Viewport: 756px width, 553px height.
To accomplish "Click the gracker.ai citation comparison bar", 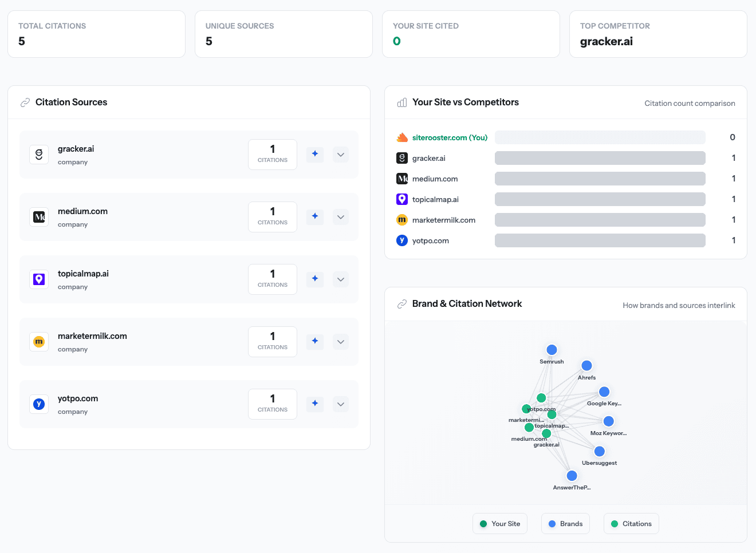I will point(600,158).
